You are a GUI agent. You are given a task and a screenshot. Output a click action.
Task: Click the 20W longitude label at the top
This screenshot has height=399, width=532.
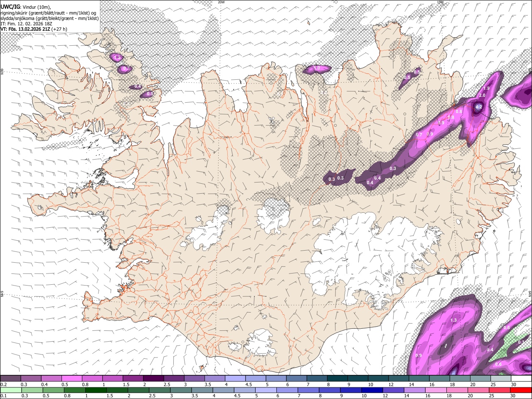coord(221,2)
